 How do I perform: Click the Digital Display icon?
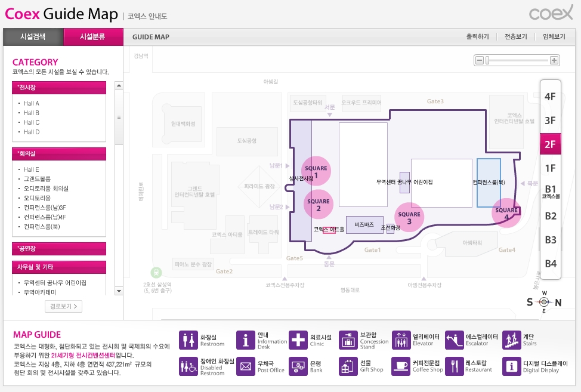tap(512, 366)
